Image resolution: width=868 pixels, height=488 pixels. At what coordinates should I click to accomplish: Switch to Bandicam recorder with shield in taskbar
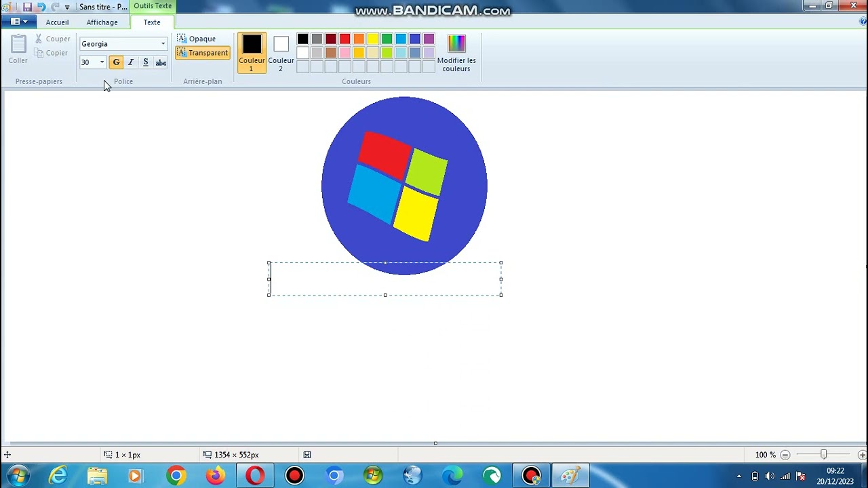(x=531, y=476)
